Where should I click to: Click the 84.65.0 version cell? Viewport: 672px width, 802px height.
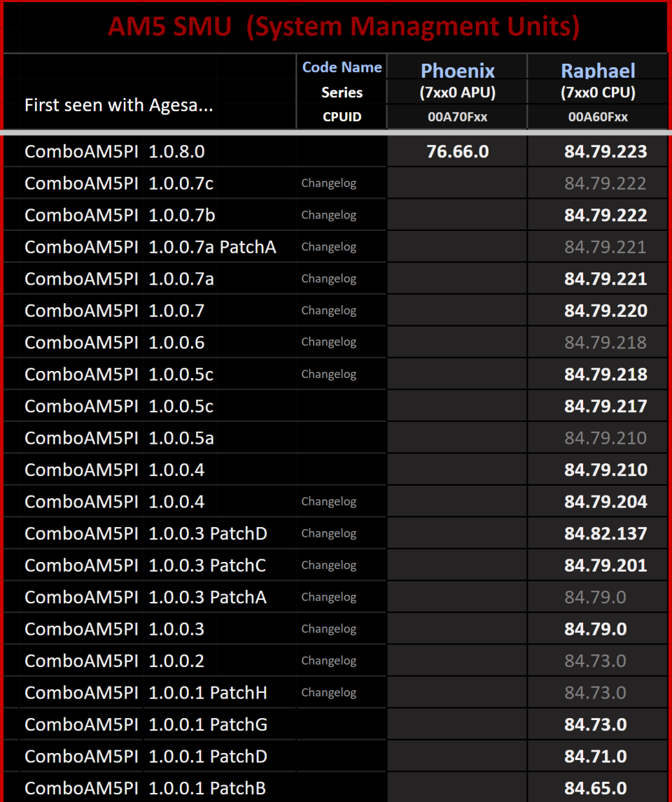click(x=596, y=788)
